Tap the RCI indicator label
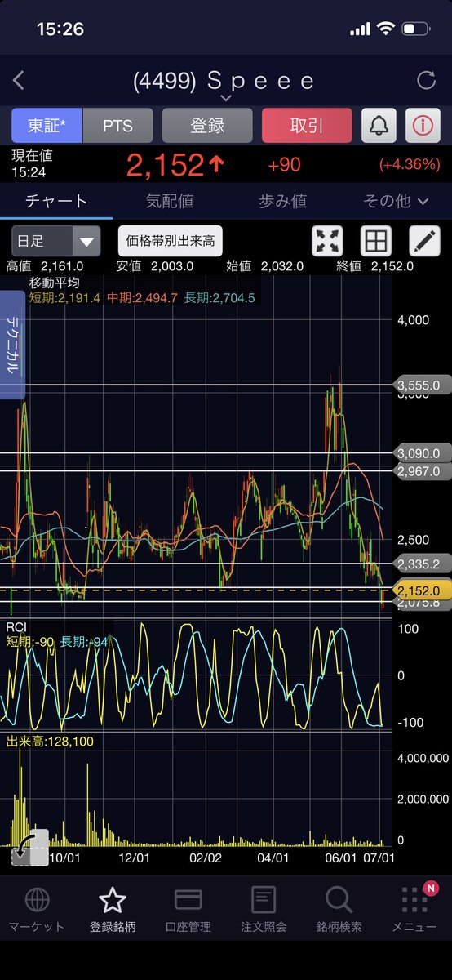Viewport: 452px width, 980px height. tap(16, 626)
